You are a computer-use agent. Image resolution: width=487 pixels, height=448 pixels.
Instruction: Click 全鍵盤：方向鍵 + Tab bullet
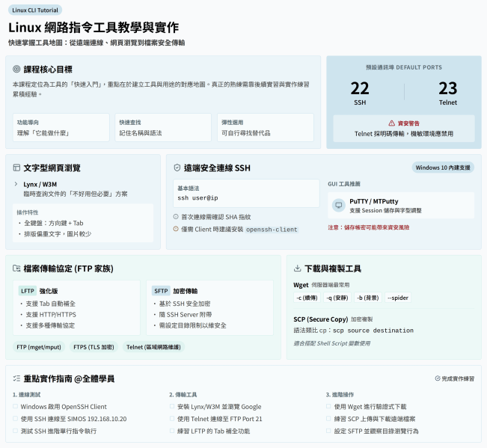(x=54, y=223)
